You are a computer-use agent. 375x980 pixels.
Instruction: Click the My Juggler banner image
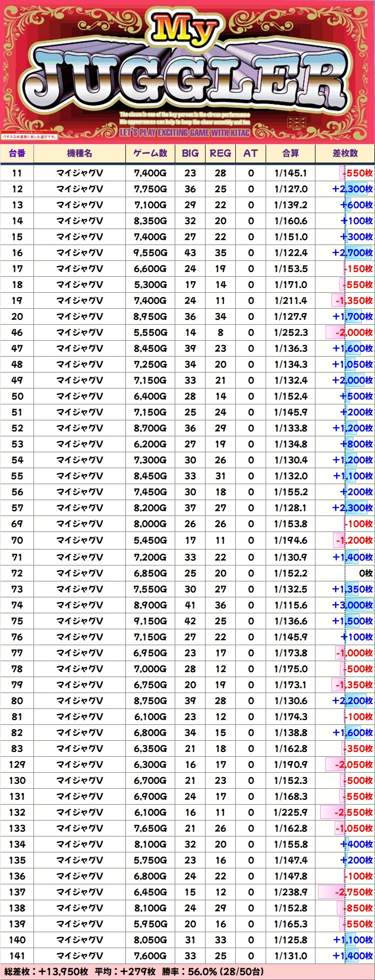pos(187,72)
